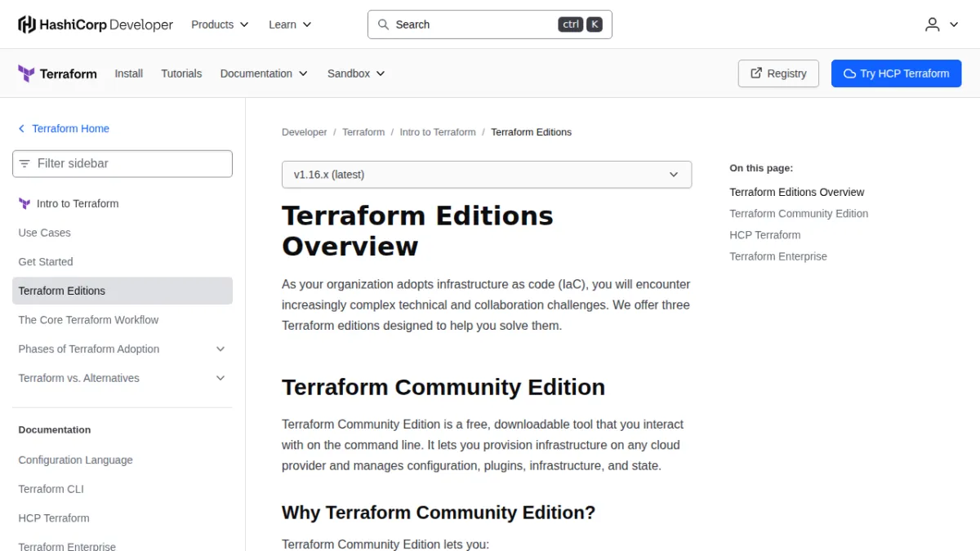Click the Terraform breadcrumb link

tap(363, 132)
